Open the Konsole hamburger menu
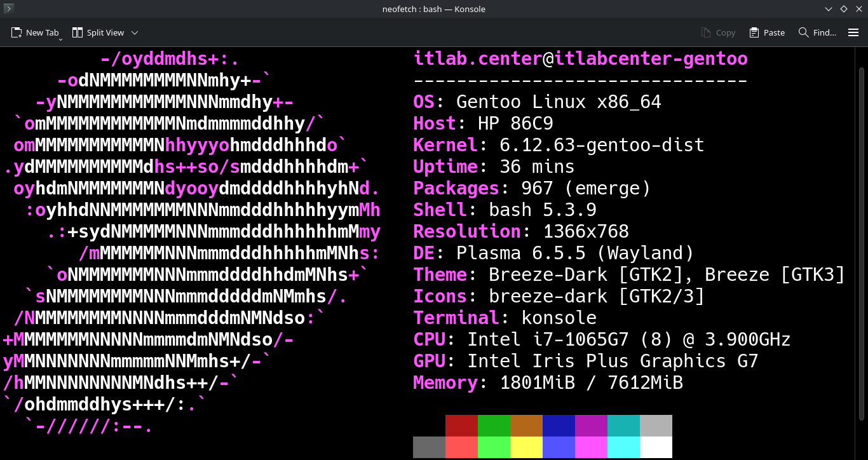 click(853, 32)
